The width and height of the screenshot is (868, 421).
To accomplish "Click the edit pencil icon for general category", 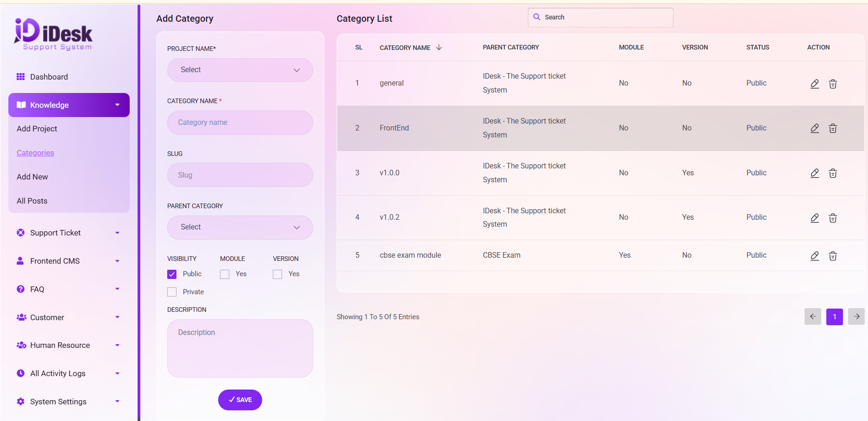I will (x=814, y=84).
